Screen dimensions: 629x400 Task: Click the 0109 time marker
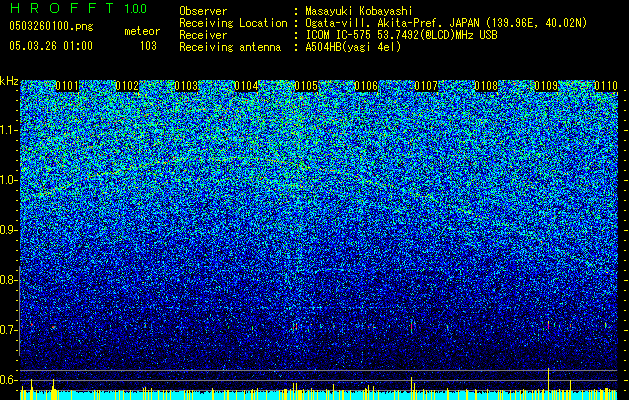[x=546, y=86]
